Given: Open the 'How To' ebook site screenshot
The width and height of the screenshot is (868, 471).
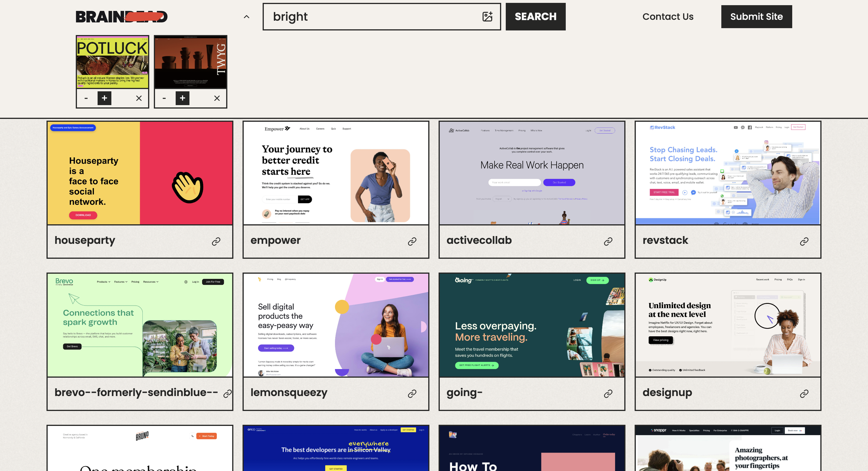Looking at the screenshot, I should coord(532,448).
